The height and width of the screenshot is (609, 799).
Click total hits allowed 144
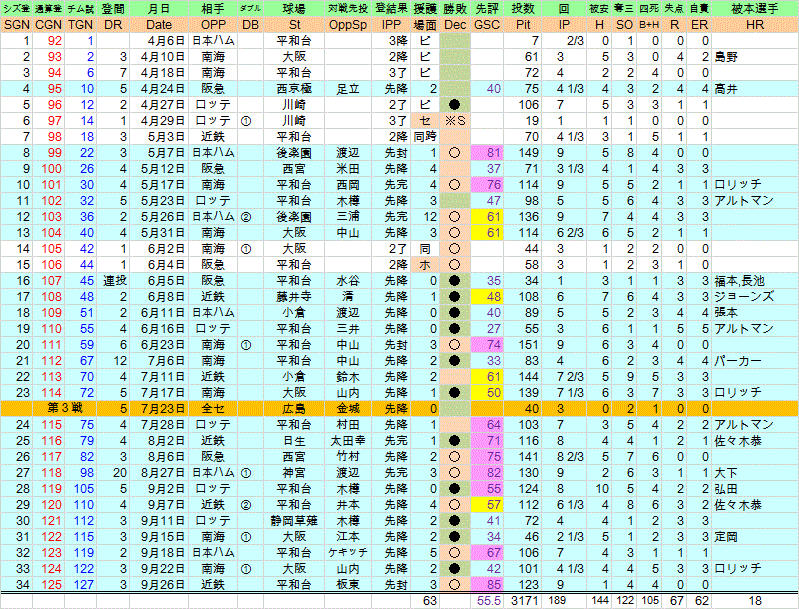tap(600, 600)
